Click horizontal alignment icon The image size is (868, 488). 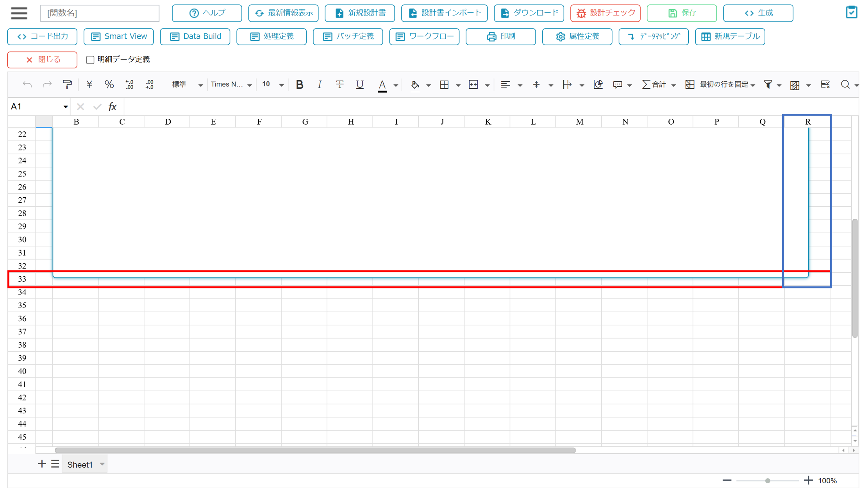pyautogui.click(x=505, y=84)
